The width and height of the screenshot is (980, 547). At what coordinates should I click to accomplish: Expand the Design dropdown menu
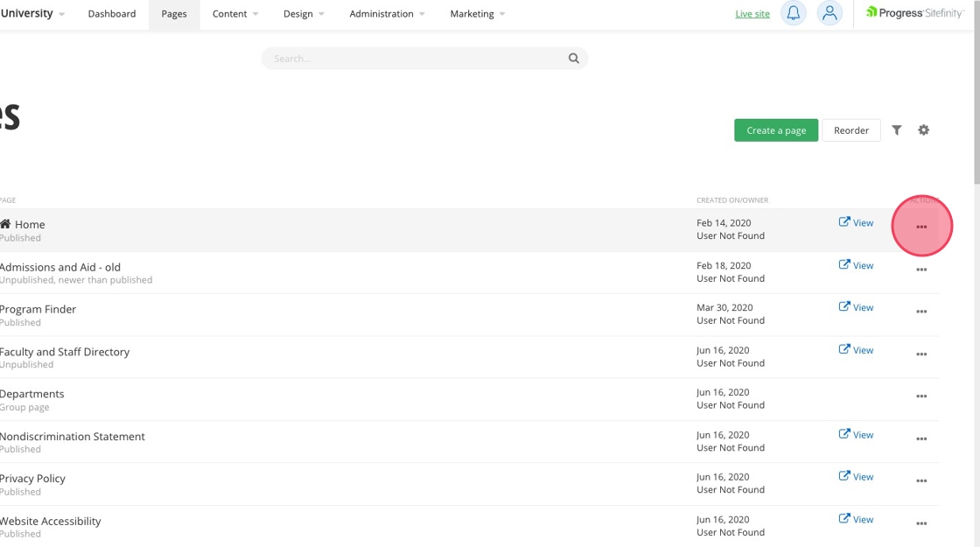click(304, 14)
